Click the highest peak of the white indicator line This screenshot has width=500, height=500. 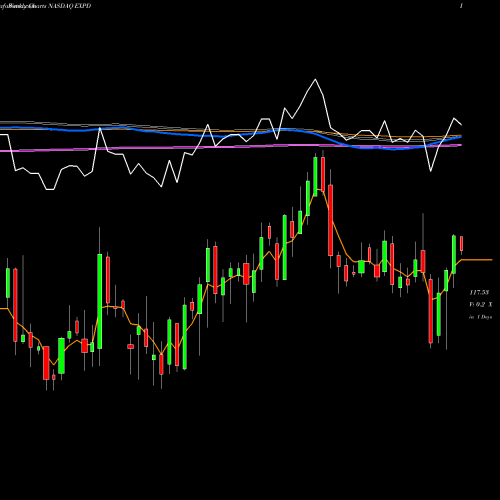point(315,80)
